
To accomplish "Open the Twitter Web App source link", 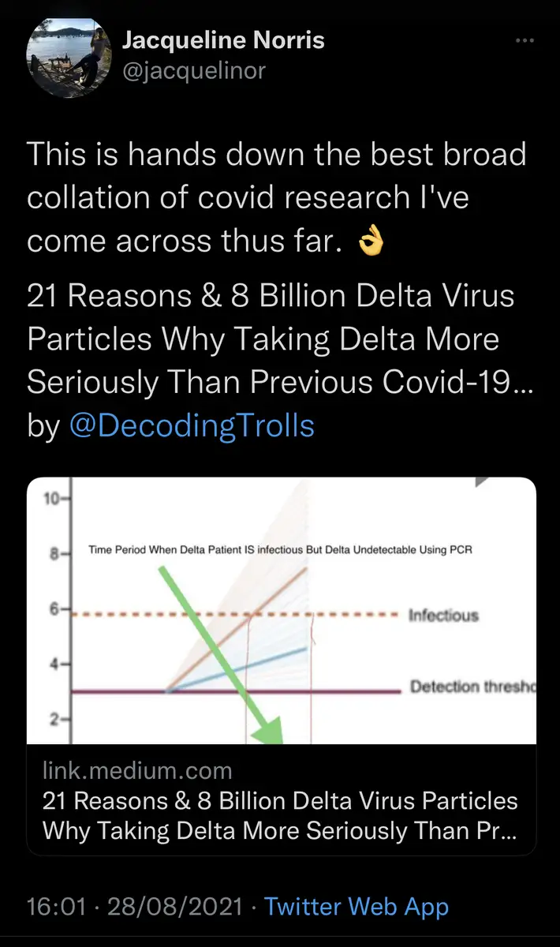I will tap(356, 906).
